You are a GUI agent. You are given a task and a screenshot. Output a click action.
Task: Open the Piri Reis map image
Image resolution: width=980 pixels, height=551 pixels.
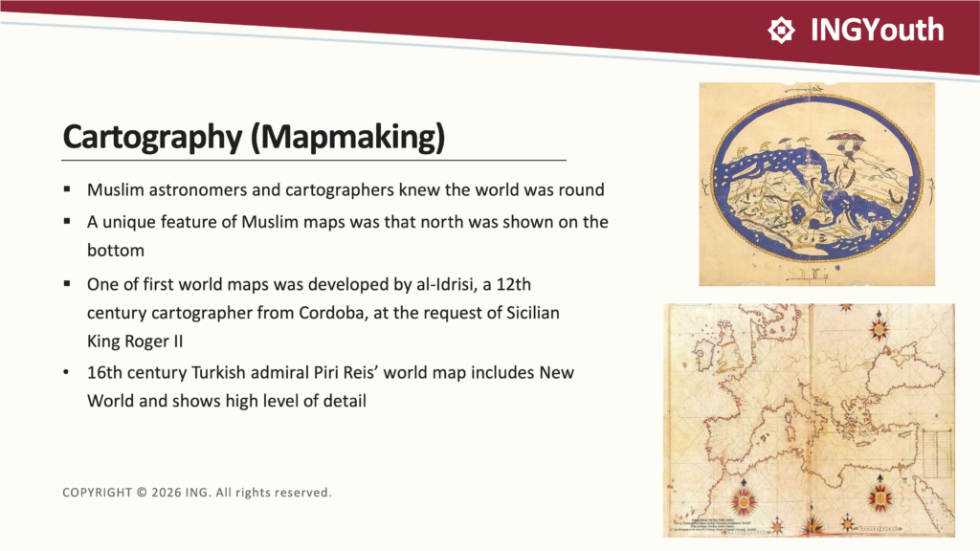(809, 421)
